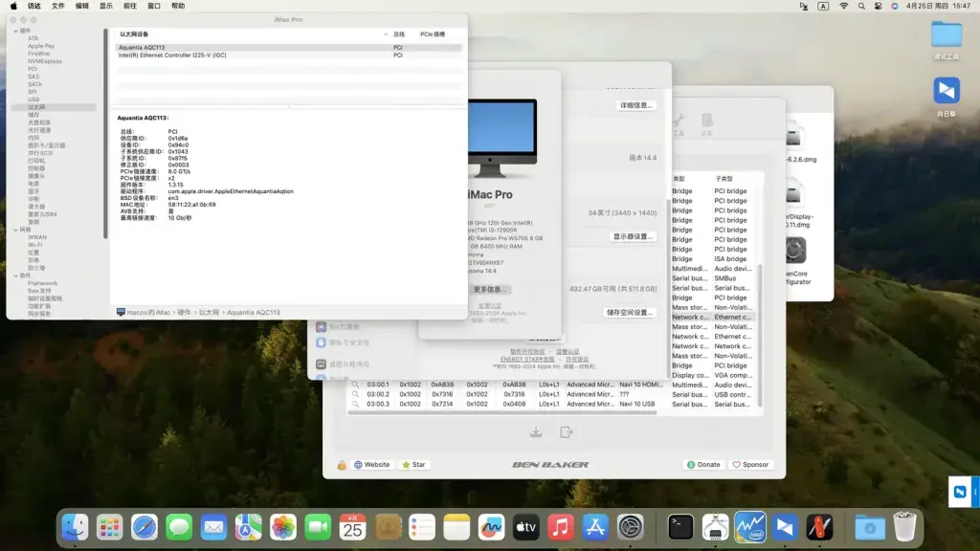The width and height of the screenshot is (980, 551).
Task: Click Aquantia AQC113 in the path bar
Action: pyautogui.click(x=253, y=313)
